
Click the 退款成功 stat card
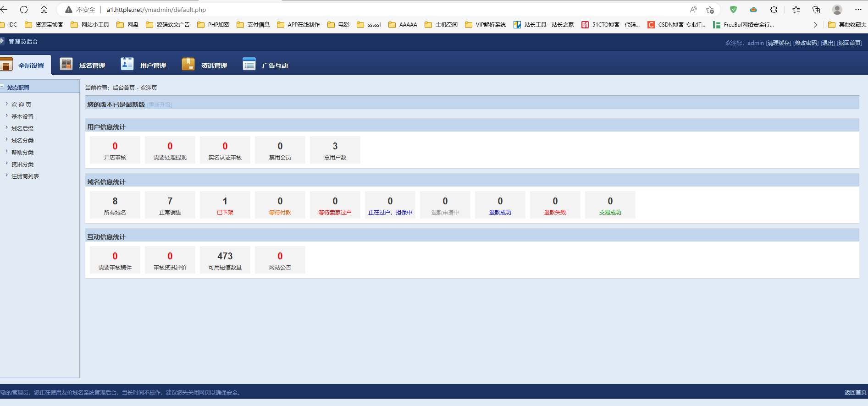click(500, 205)
